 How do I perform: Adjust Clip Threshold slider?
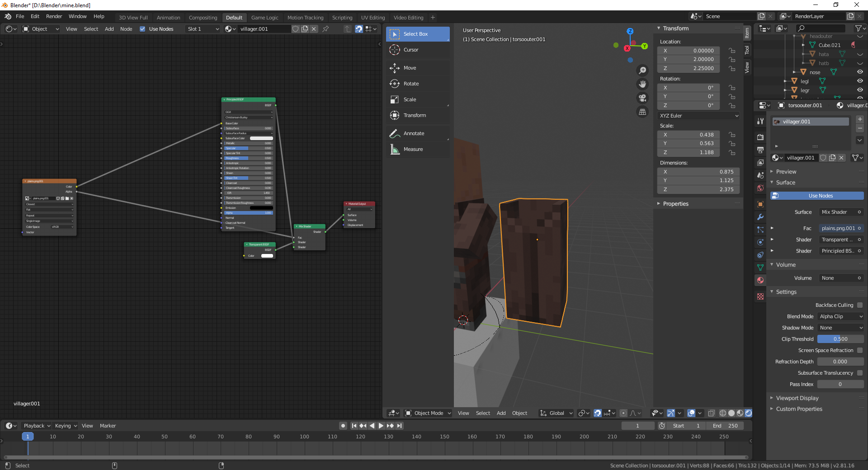click(840, 339)
